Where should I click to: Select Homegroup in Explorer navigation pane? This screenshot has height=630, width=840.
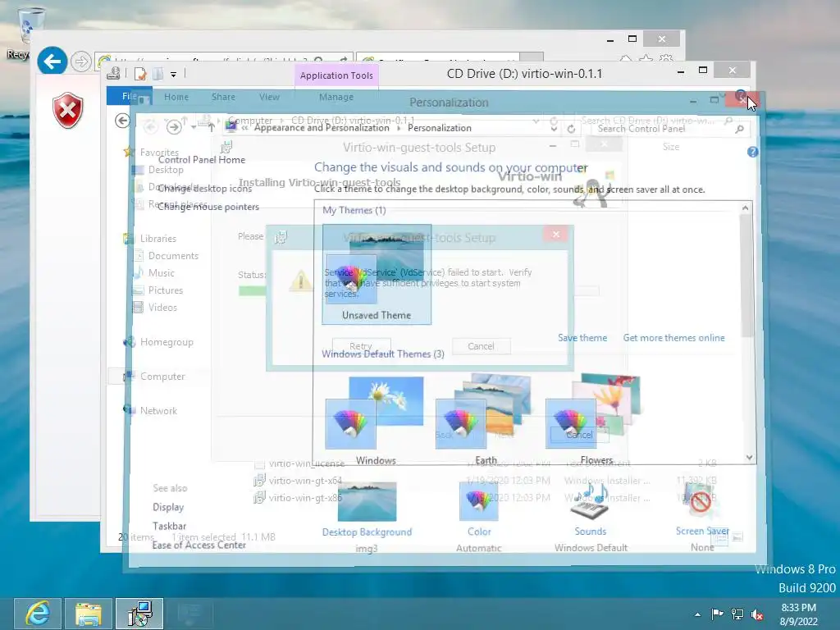(x=166, y=342)
